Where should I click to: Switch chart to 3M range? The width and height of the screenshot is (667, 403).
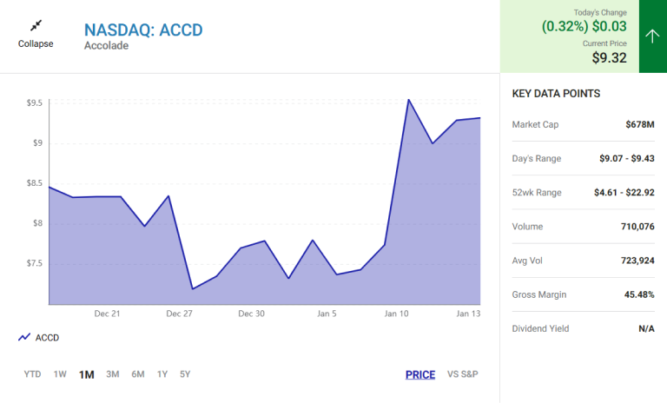[x=112, y=375]
